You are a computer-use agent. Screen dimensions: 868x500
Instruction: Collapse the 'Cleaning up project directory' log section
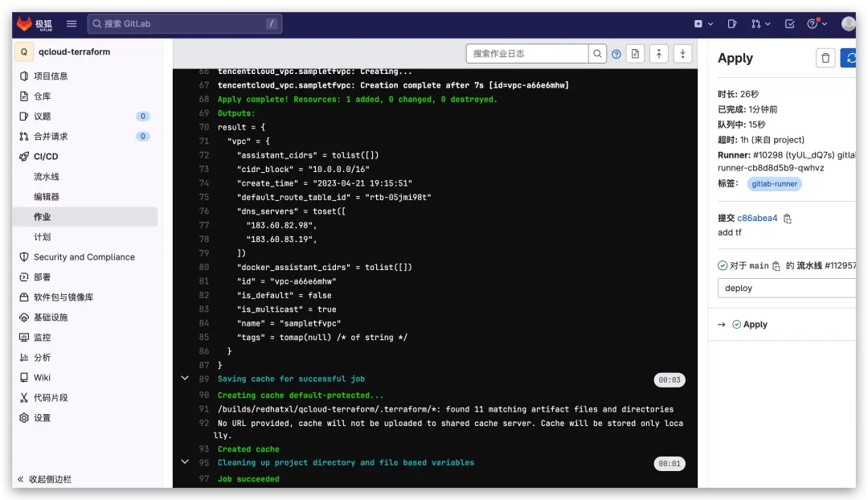pyautogui.click(x=185, y=462)
